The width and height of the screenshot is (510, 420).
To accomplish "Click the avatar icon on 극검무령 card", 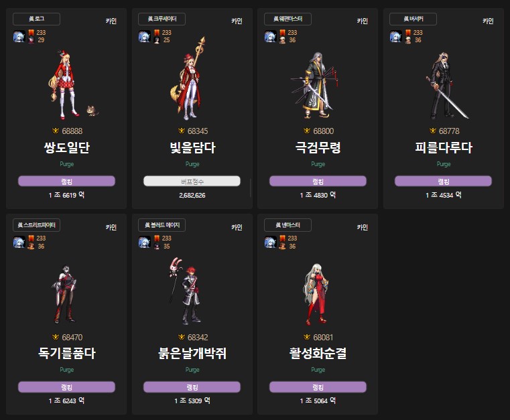I will tap(270, 36).
